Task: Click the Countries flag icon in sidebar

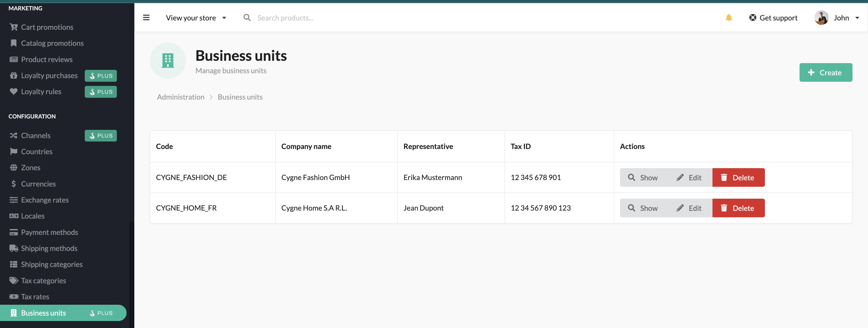Action: 13,152
